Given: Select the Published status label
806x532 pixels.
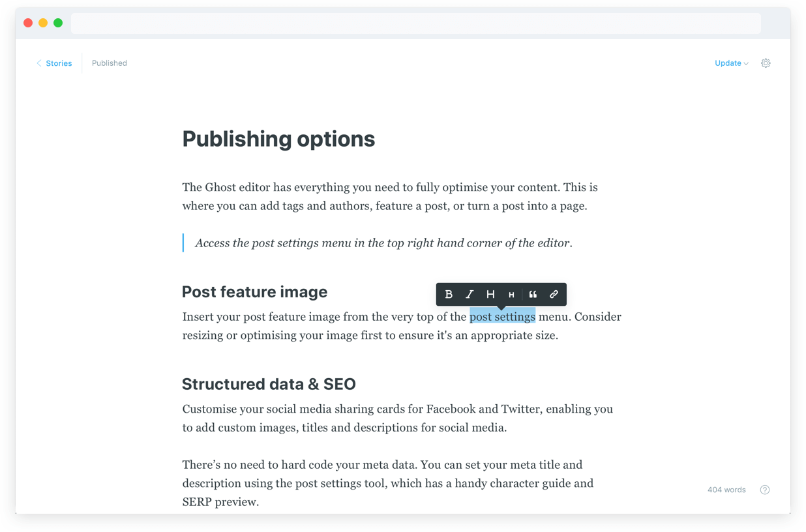Looking at the screenshot, I should 109,63.
